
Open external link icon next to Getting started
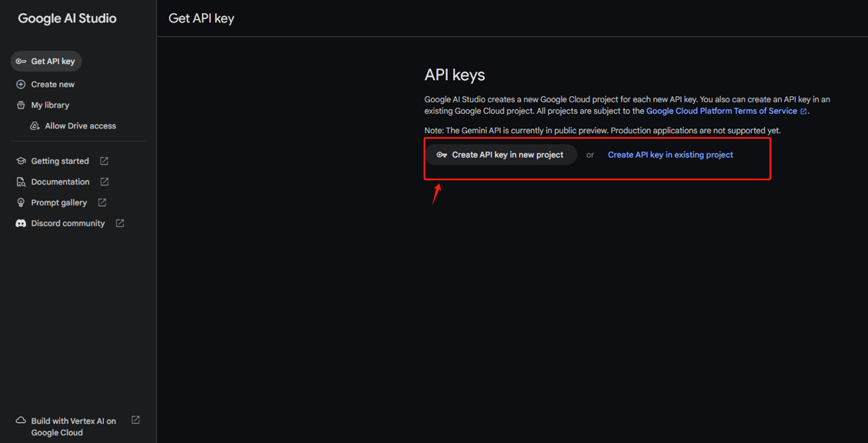point(104,161)
